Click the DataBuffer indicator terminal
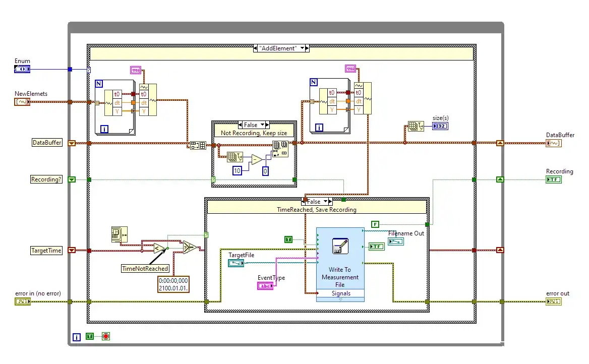 tap(554, 143)
